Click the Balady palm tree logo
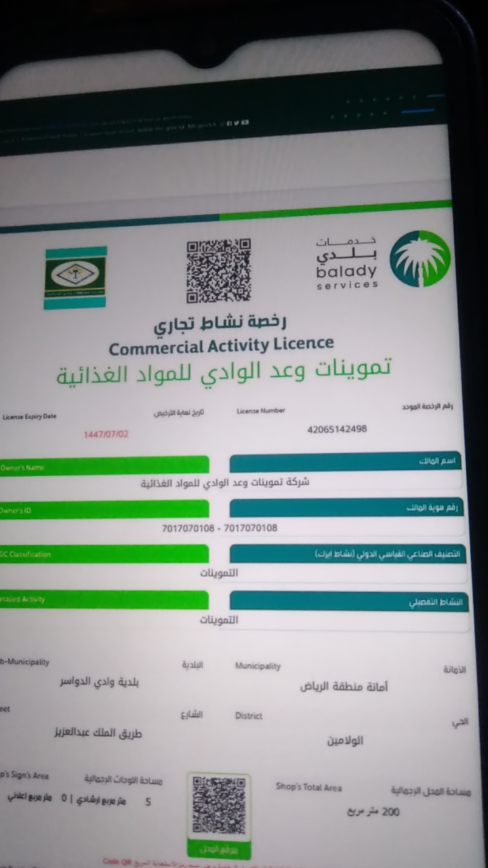 420,258
